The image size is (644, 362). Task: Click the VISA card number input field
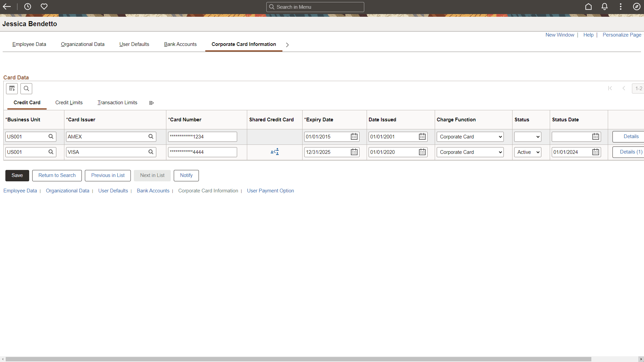[x=202, y=152]
